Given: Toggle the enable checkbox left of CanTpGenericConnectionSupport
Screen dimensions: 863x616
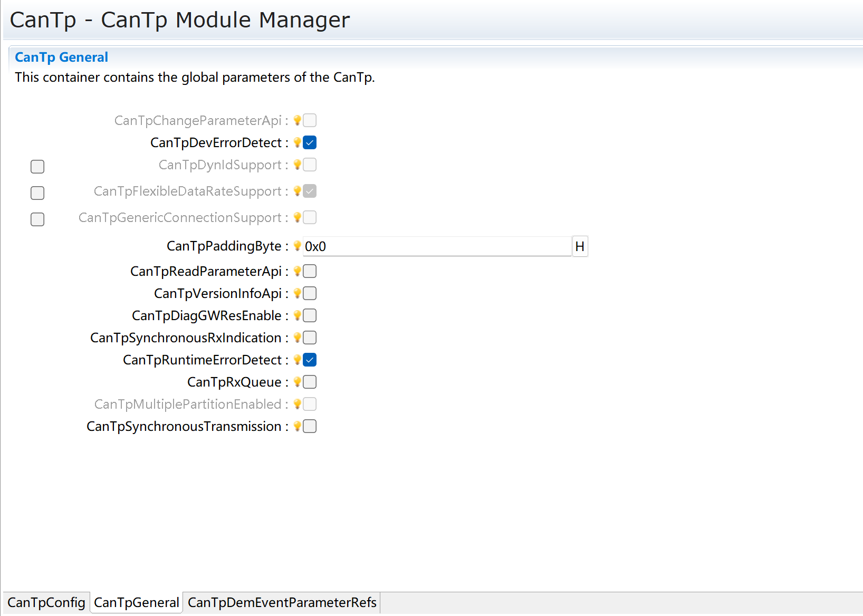Looking at the screenshot, I should click(37, 219).
